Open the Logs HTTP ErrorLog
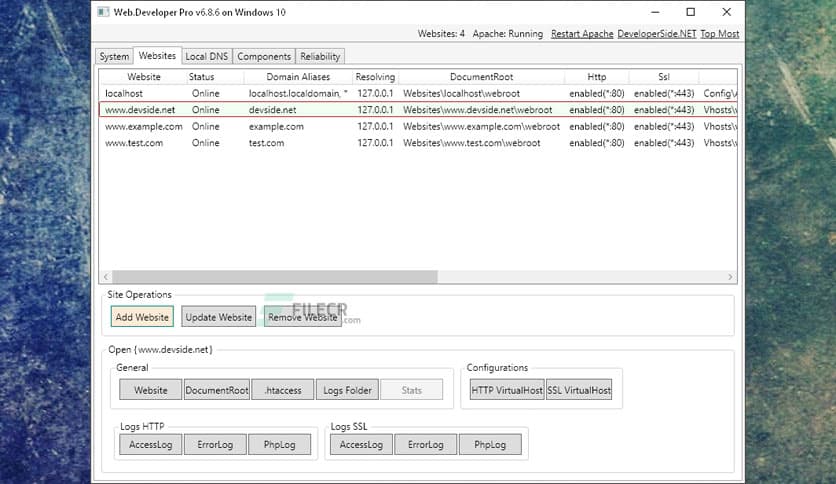 point(215,445)
